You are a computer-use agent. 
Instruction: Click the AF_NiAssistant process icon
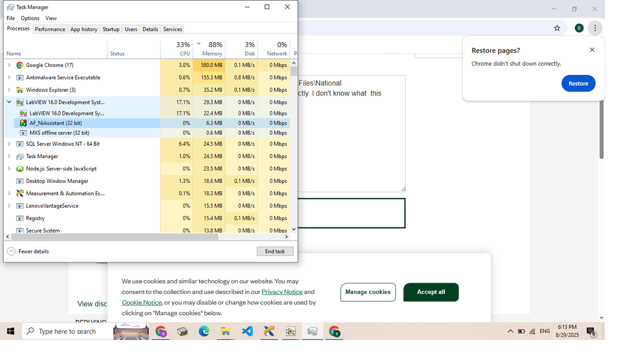click(x=24, y=123)
